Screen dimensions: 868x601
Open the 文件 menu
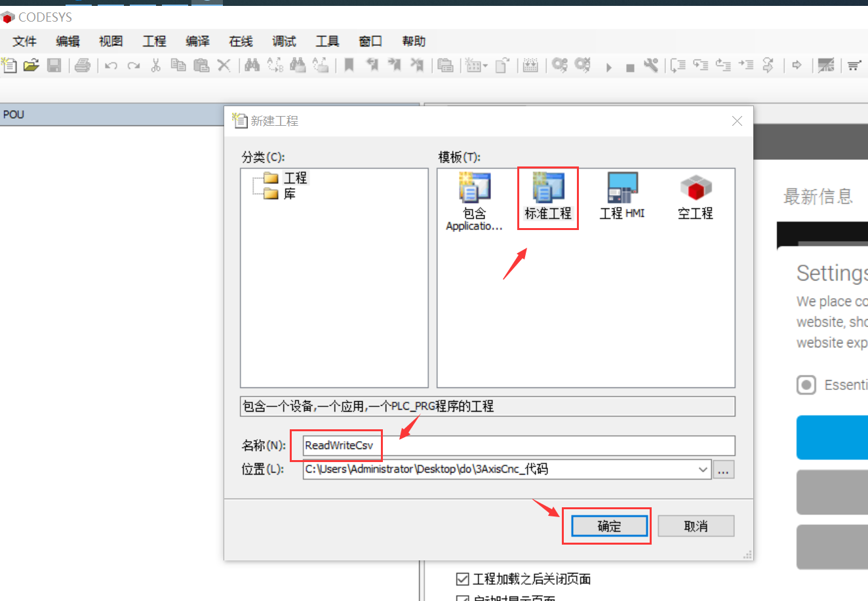click(24, 41)
